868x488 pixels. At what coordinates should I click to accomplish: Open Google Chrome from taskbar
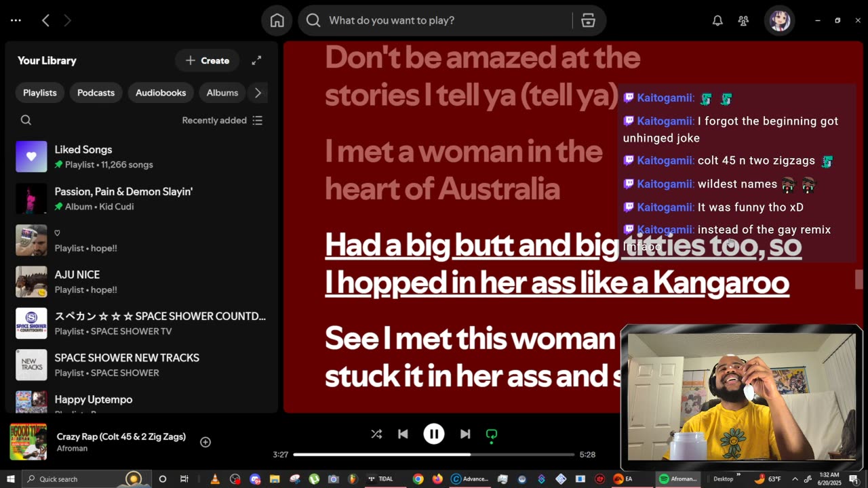[x=418, y=479]
